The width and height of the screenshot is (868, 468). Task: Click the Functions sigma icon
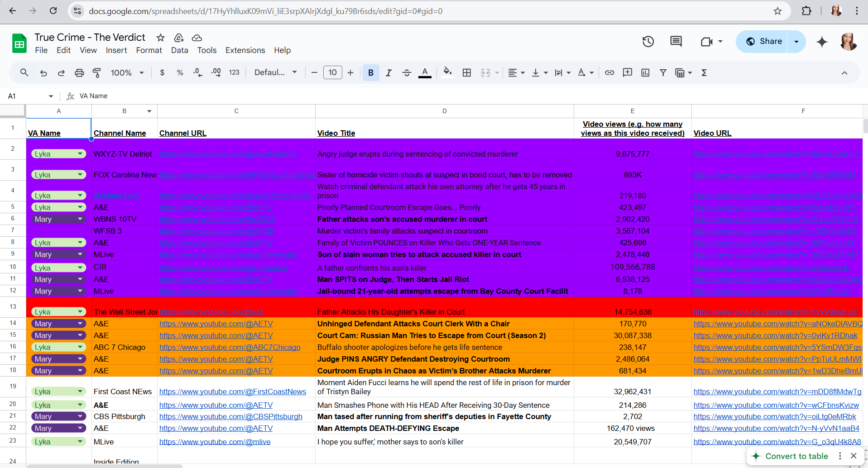[x=704, y=72]
